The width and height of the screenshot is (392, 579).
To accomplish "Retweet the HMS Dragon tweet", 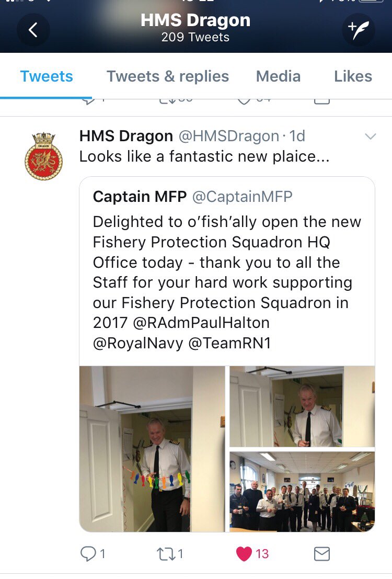I will pos(166,554).
